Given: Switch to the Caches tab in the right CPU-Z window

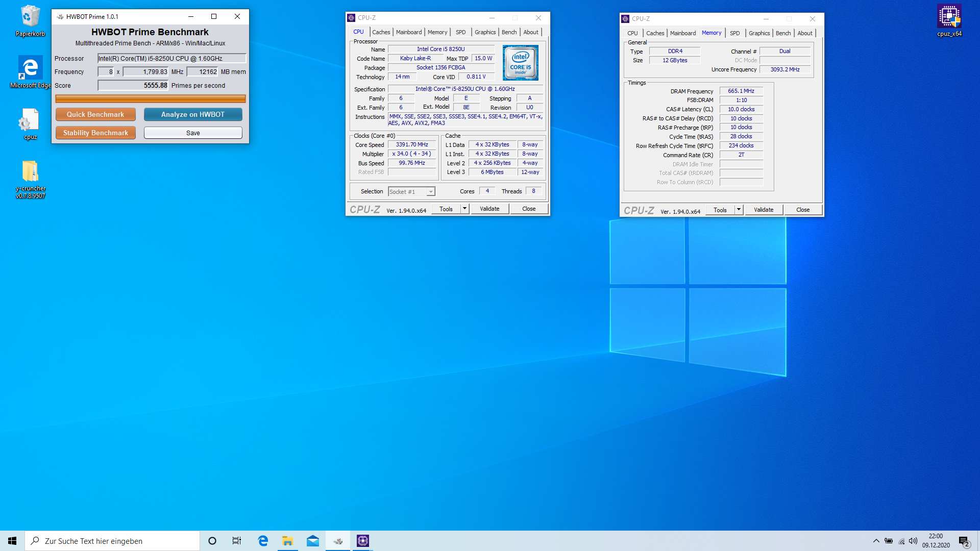Looking at the screenshot, I should coord(655,33).
